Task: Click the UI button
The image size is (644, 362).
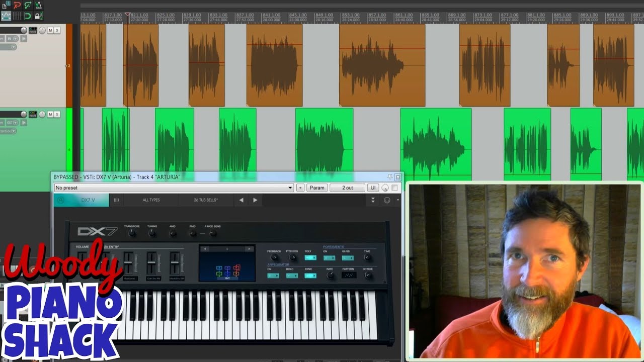Action: (x=373, y=188)
